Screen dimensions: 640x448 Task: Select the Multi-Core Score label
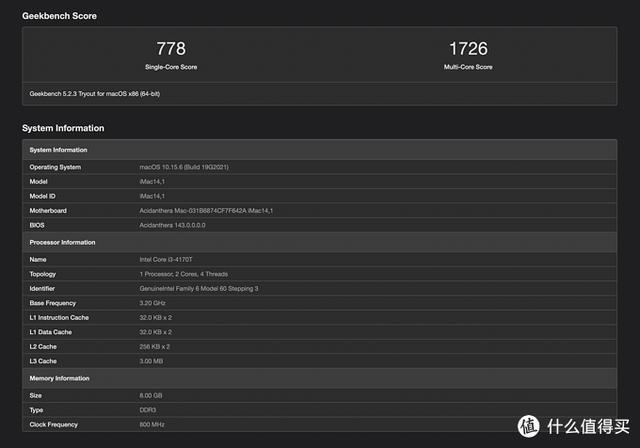468,67
